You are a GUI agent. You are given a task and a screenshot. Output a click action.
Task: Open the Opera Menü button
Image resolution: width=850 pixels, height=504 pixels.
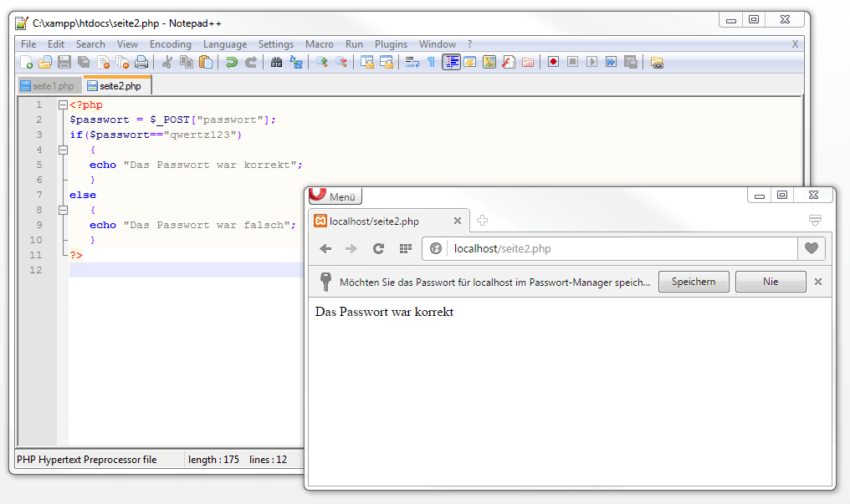[x=335, y=196]
